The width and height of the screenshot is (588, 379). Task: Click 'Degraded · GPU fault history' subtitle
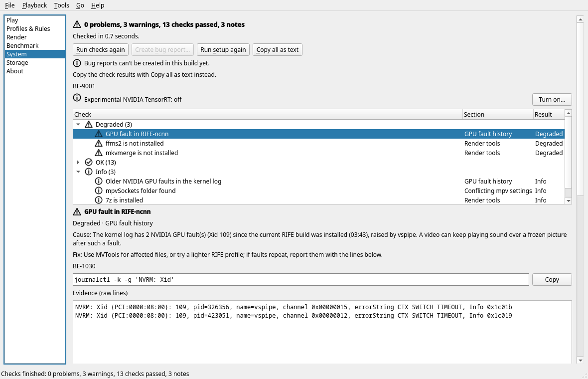[113, 223]
